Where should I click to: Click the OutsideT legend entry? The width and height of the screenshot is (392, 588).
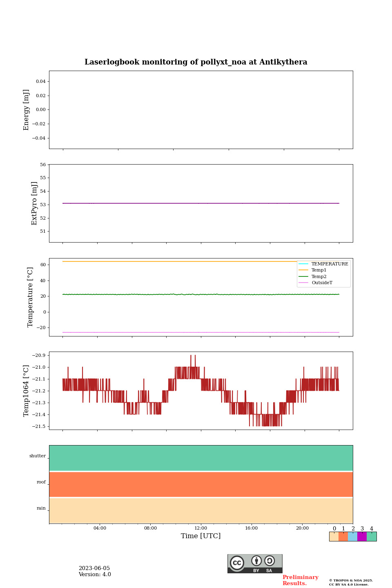(316, 283)
